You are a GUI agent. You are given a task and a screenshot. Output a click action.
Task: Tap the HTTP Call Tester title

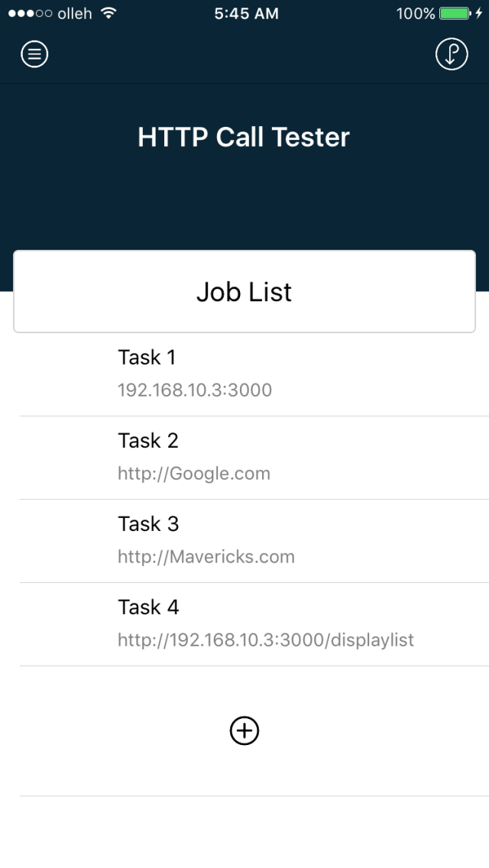pos(244,137)
